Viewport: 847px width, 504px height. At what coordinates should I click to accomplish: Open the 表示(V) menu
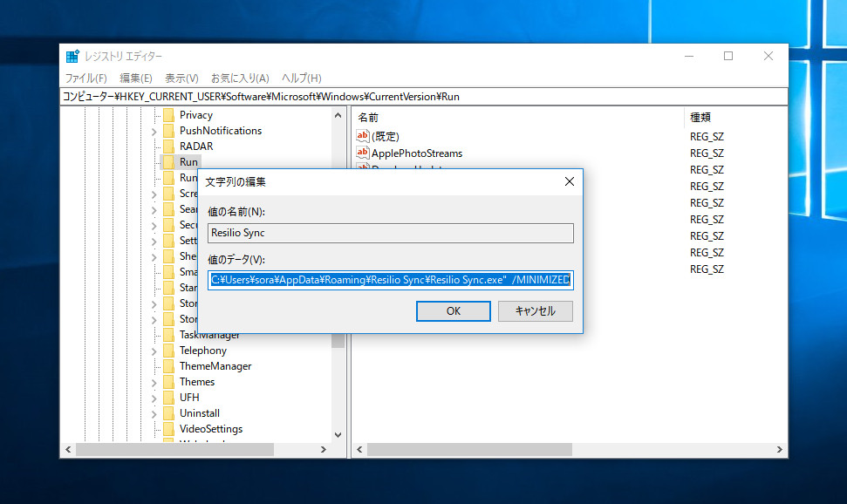[181, 78]
